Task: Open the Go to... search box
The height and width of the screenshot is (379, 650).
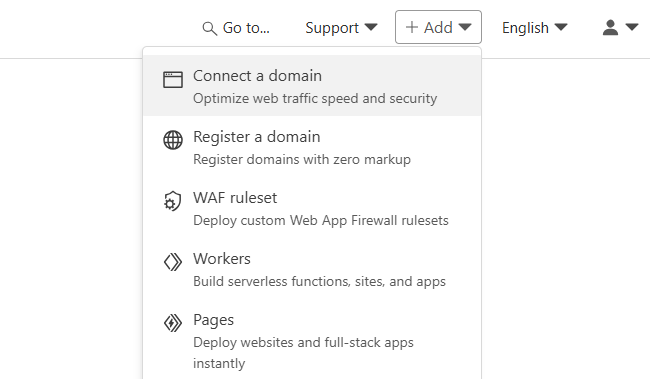Action: click(x=236, y=28)
